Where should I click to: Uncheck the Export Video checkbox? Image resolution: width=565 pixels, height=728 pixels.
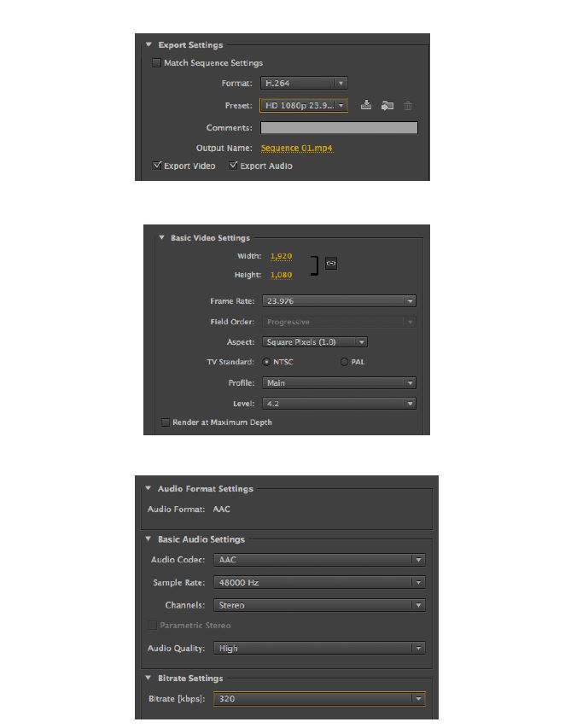(x=157, y=166)
